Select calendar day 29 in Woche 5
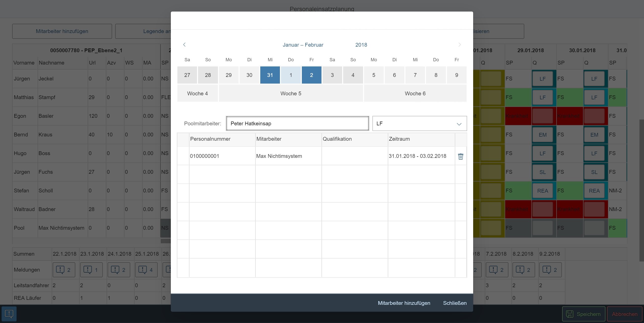 point(229,75)
